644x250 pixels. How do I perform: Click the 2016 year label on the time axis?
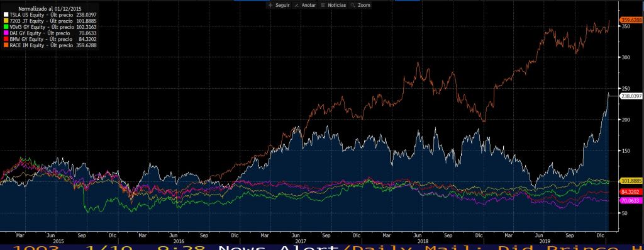click(178, 241)
